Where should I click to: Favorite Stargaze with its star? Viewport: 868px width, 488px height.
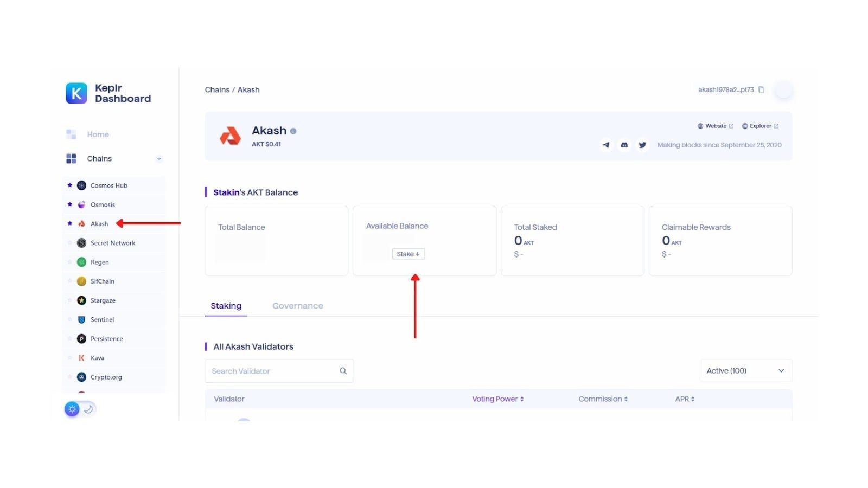coord(69,300)
